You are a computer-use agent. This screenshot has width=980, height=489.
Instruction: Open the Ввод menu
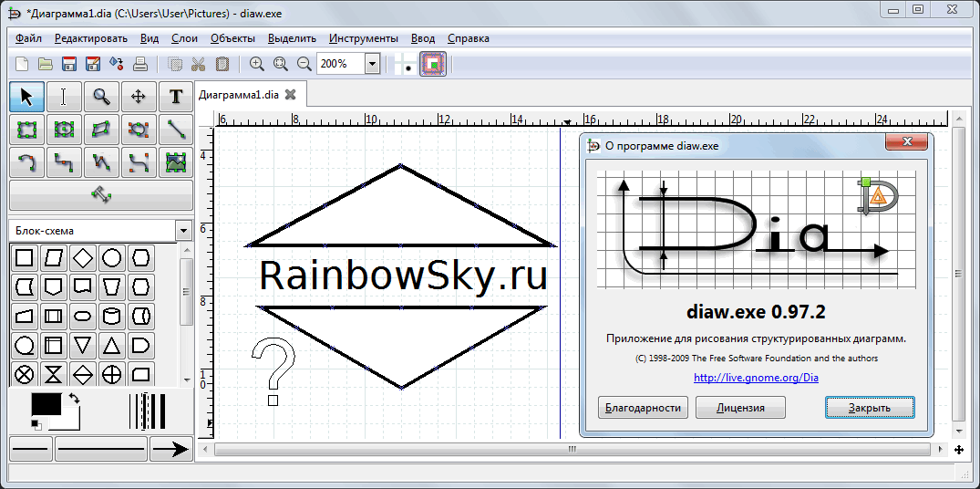(x=423, y=38)
